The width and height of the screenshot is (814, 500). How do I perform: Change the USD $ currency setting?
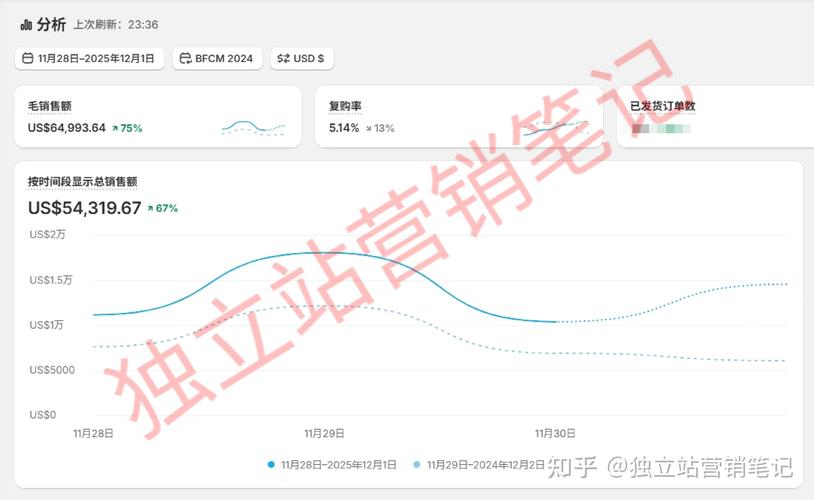302,58
